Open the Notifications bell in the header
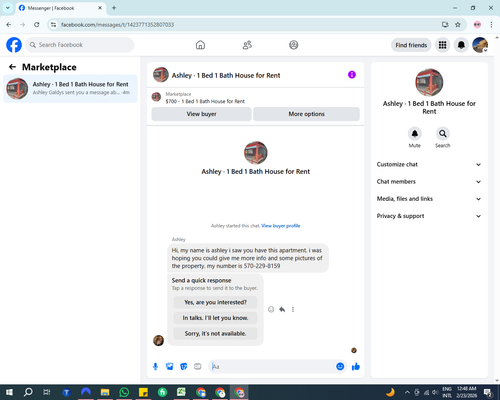The height and width of the screenshot is (400, 500). point(461,45)
